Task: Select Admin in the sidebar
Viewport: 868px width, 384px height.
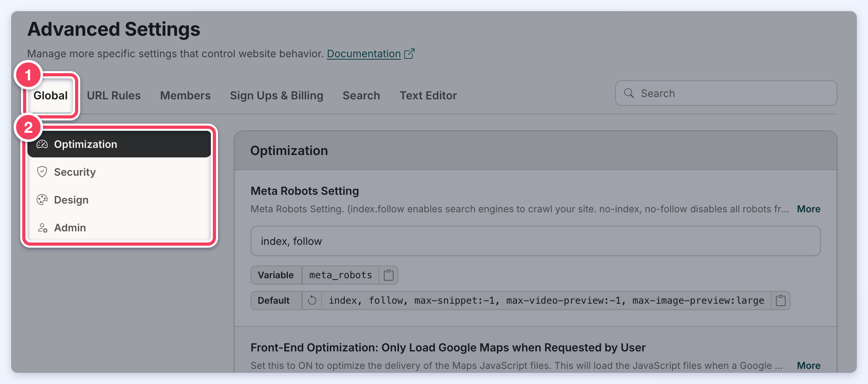Action: (x=119, y=228)
